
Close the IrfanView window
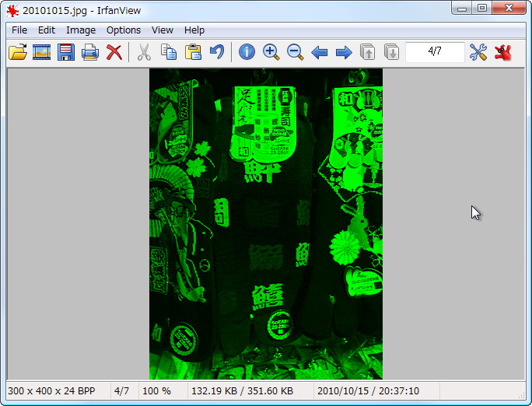[x=509, y=8]
